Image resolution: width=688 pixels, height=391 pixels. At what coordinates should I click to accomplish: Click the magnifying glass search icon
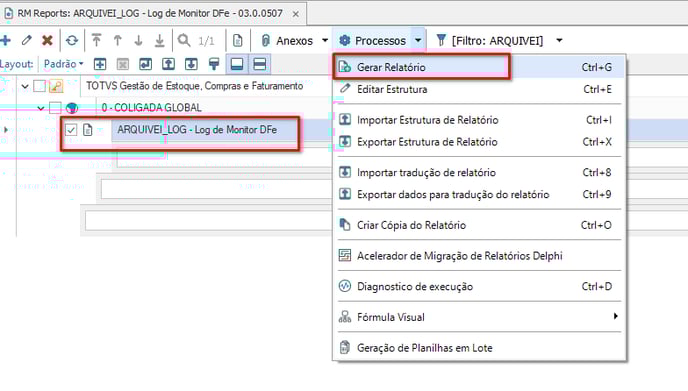pyautogui.click(x=184, y=40)
